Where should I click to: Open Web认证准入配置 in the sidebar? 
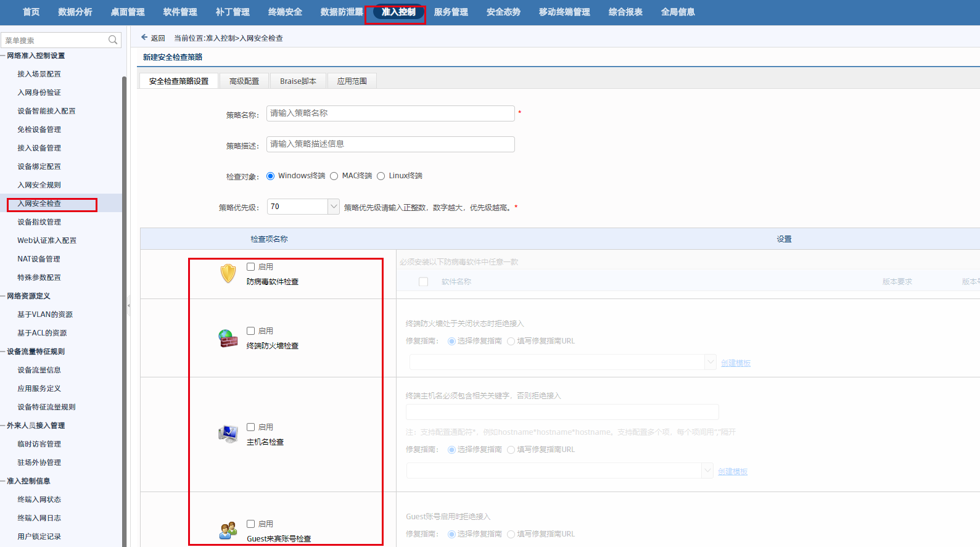coord(47,241)
